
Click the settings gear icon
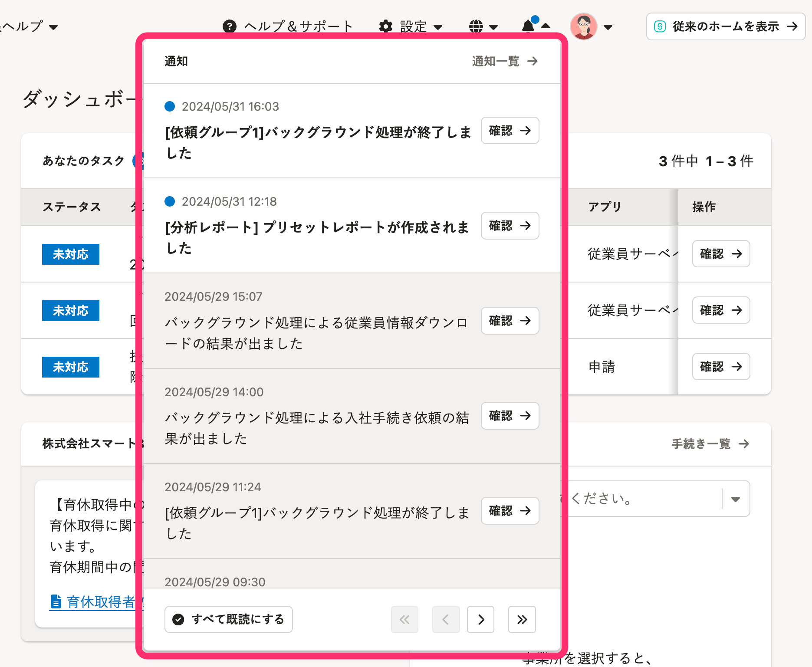tap(385, 26)
